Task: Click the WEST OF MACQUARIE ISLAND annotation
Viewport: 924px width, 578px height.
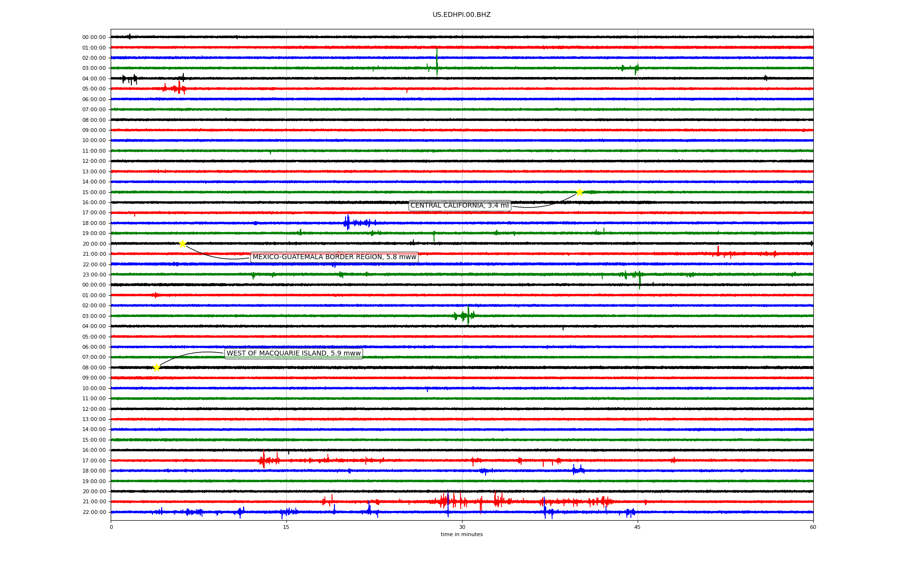Action: [x=294, y=354]
